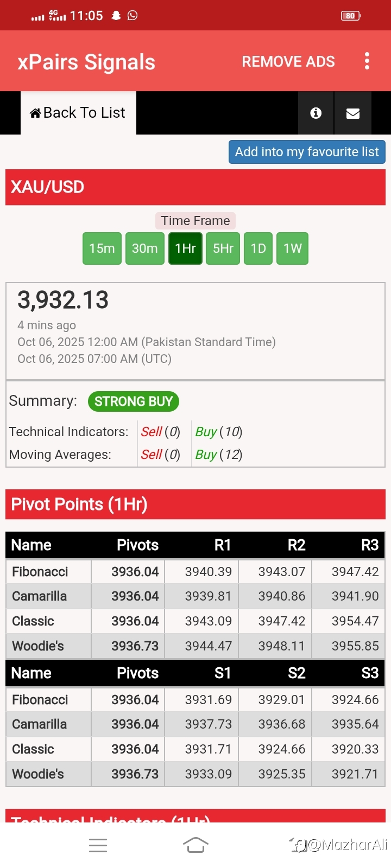This screenshot has height=868, width=391.
Task: Tap the XAU/USD pair header
Action: (195, 187)
